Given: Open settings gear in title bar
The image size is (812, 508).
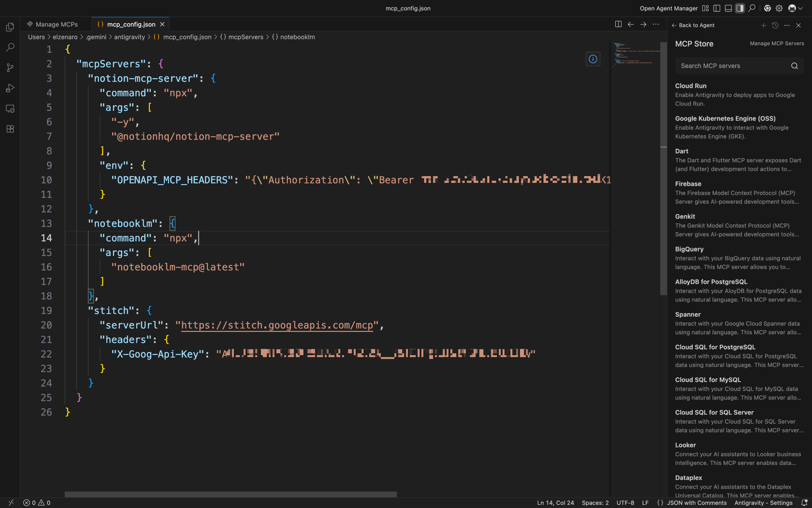Looking at the screenshot, I should tap(779, 8).
